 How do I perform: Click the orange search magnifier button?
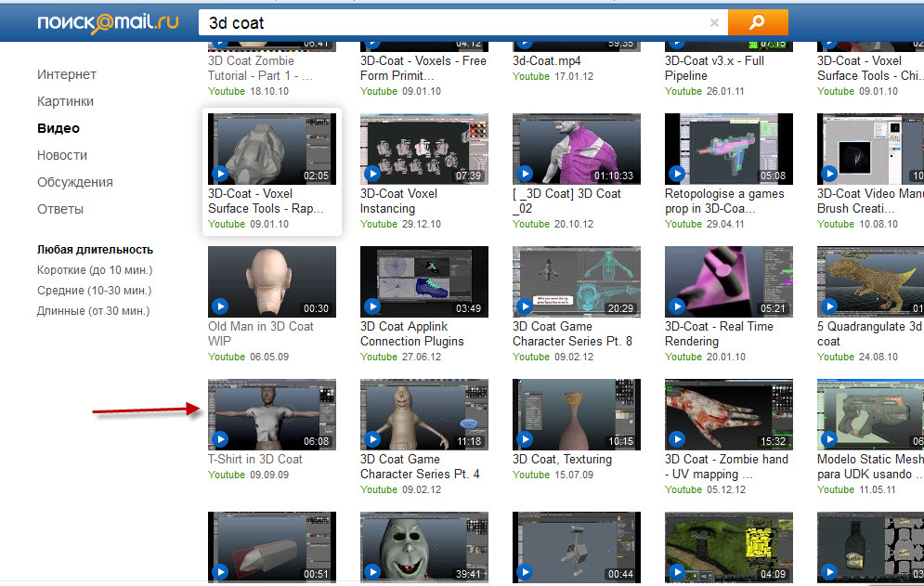758,22
